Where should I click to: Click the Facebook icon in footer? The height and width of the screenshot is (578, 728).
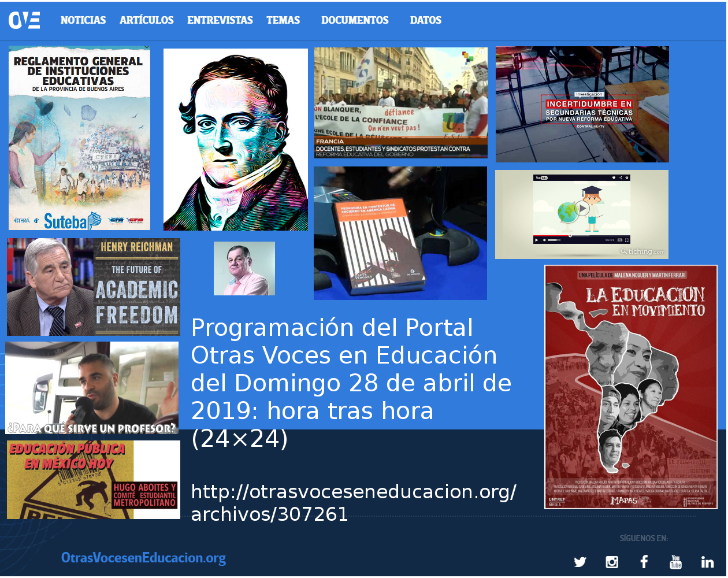(644, 562)
